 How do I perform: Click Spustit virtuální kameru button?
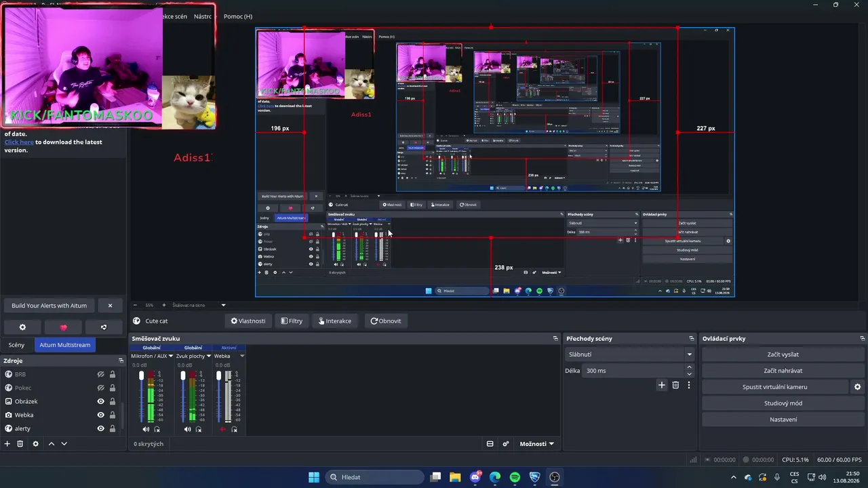point(775,387)
